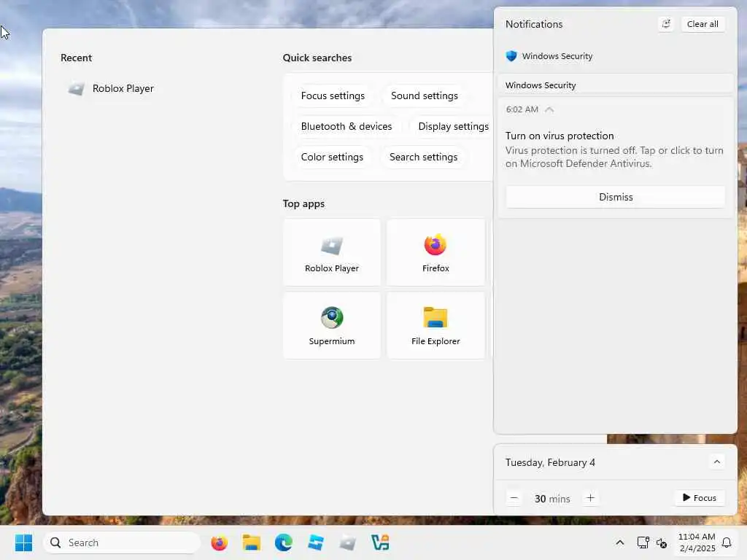Open the clock showing 11:04 AM
This screenshot has width=747, height=560.
[697, 542]
